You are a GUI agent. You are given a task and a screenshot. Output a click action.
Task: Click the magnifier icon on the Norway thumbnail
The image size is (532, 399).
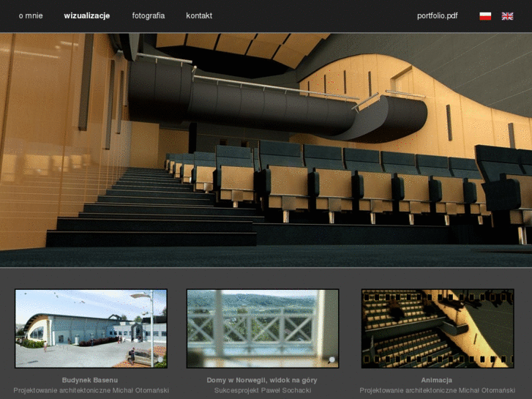point(331,360)
